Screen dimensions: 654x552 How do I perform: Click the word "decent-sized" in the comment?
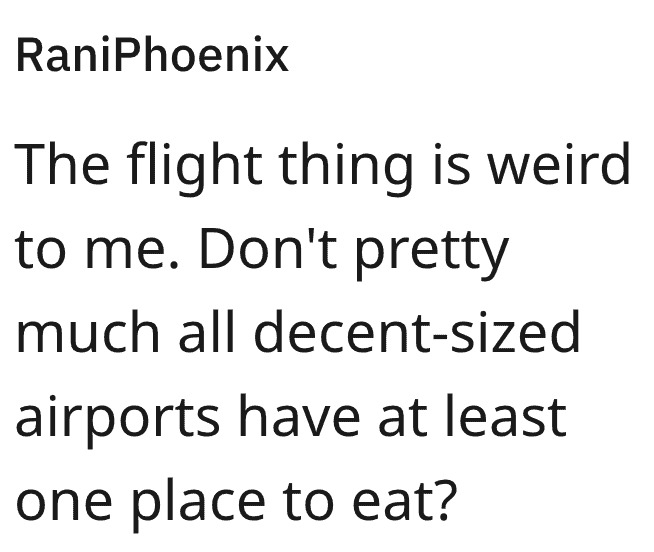click(x=416, y=332)
